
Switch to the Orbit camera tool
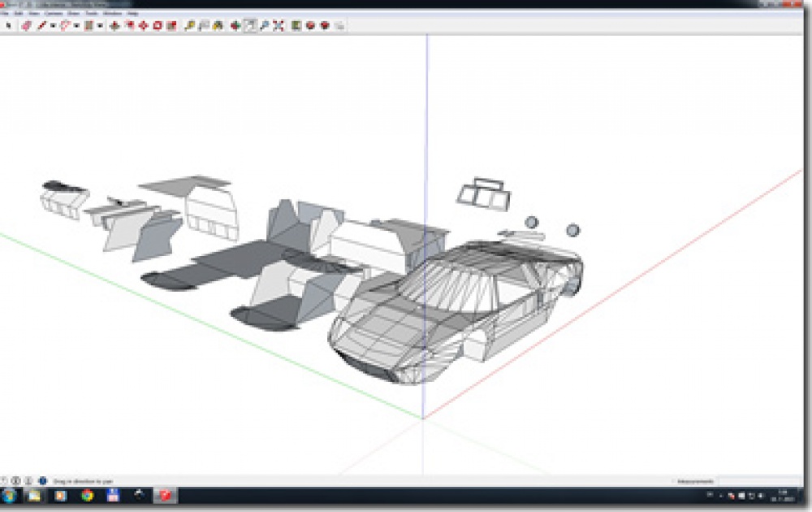[x=235, y=25]
